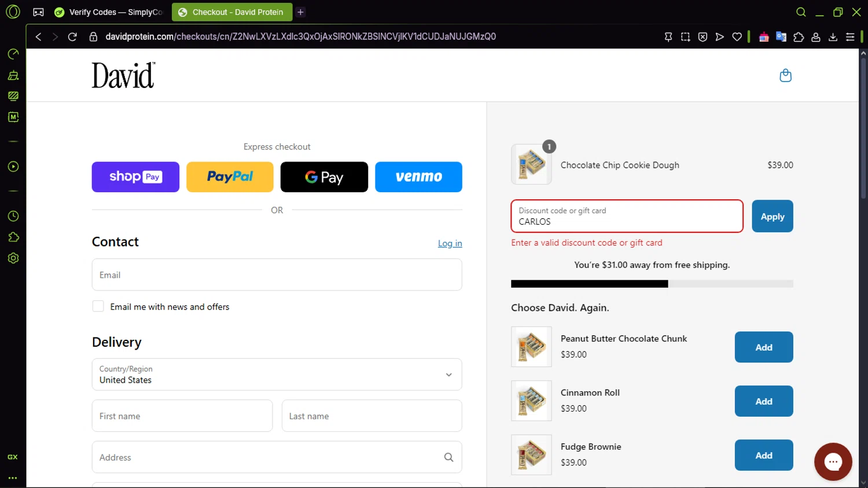Open GX Control speedometer icon in sidebar

pos(13,54)
